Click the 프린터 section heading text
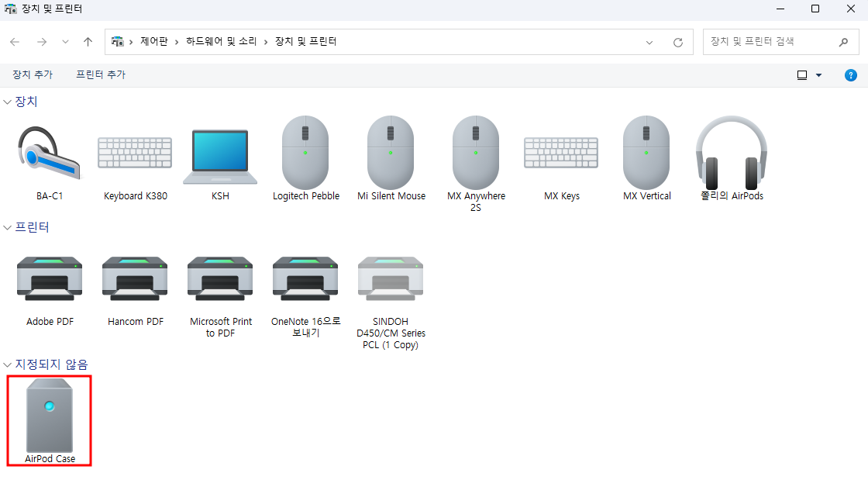Viewport: 868px width, 480px height. click(x=32, y=227)
